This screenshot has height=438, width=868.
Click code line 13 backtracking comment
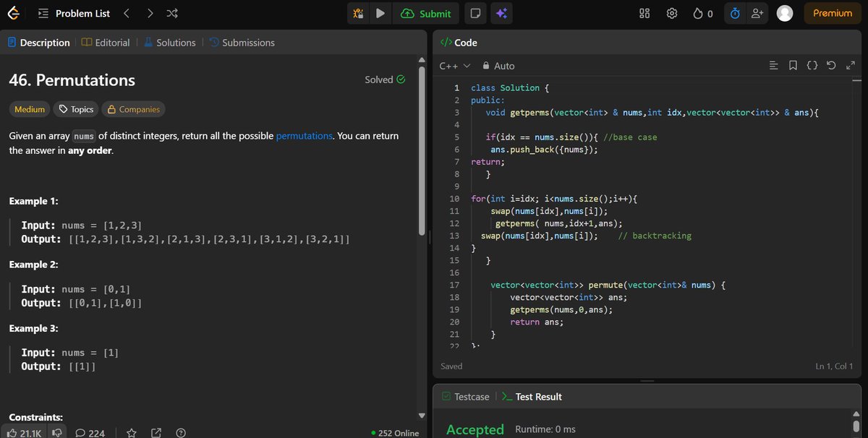click(x=655, y=236)
